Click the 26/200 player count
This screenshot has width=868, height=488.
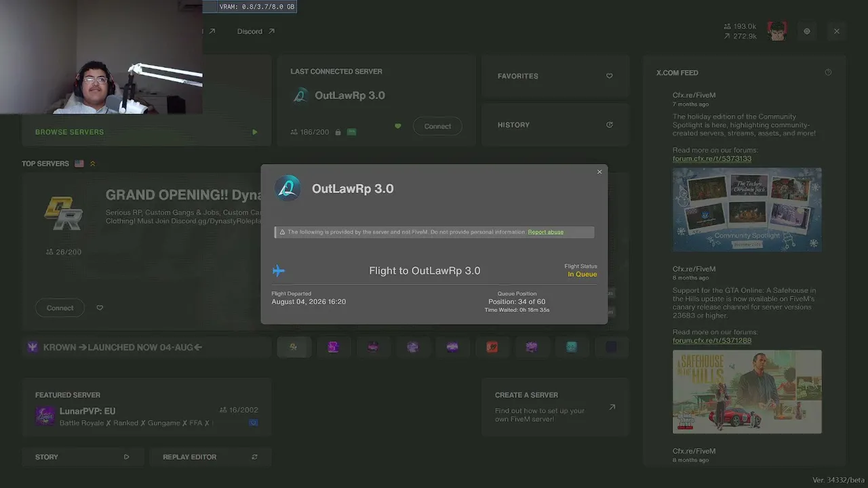[63, 252]
